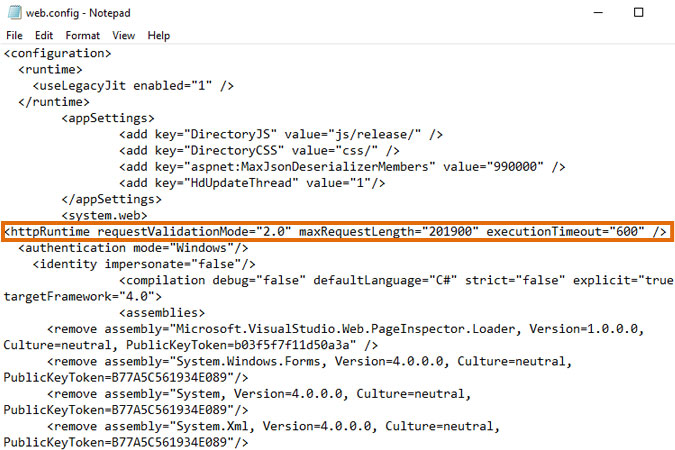Screen dimensions: 675x450
Task: Open the View menu
Action: (x=124, y=35)
